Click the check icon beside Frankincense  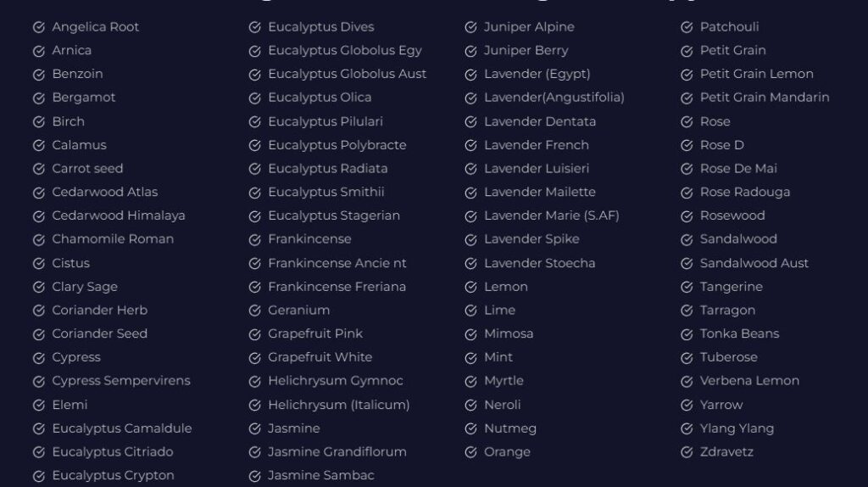point(254,240)
